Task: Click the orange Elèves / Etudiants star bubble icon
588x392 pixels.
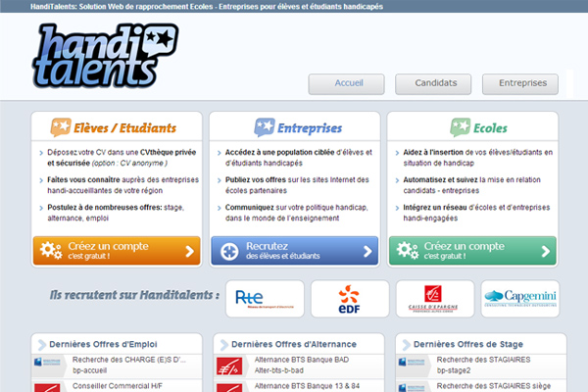Action: 61,126
